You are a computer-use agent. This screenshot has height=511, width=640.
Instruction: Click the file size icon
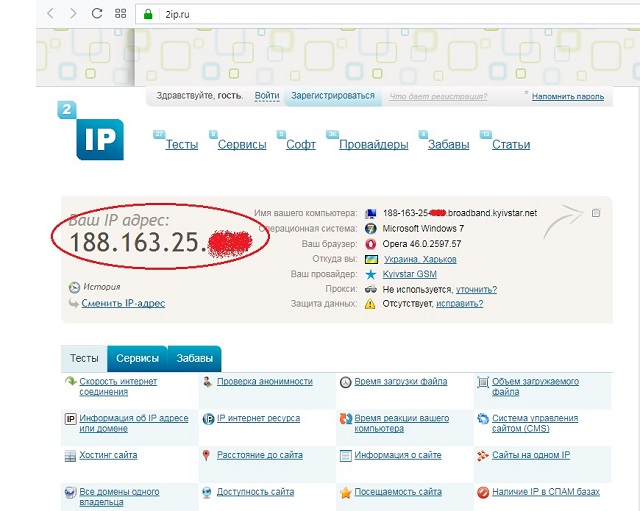[483, 382]
